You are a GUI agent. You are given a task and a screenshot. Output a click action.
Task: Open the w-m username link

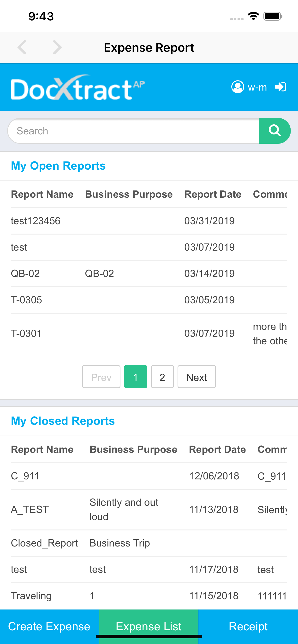click(x=257, y=87)
